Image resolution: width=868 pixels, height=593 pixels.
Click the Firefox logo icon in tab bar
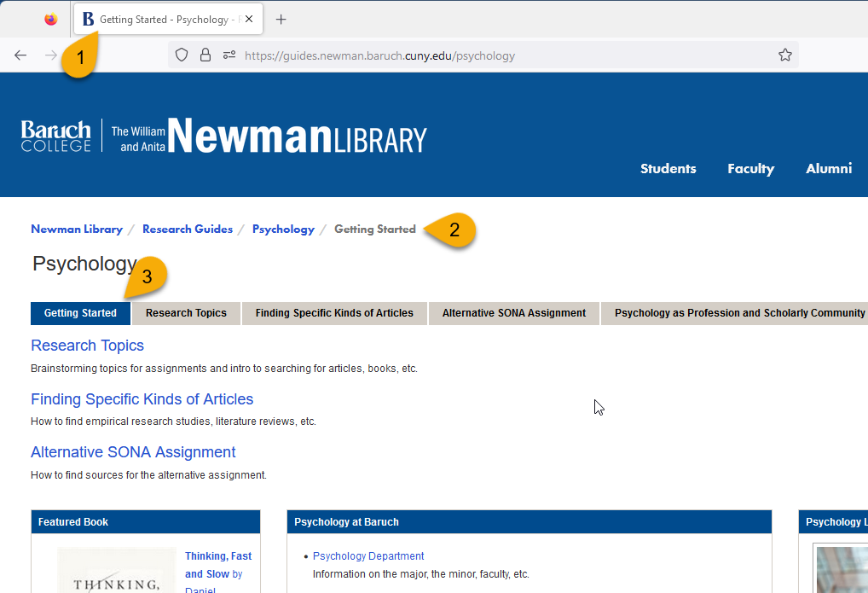(51, 20)
